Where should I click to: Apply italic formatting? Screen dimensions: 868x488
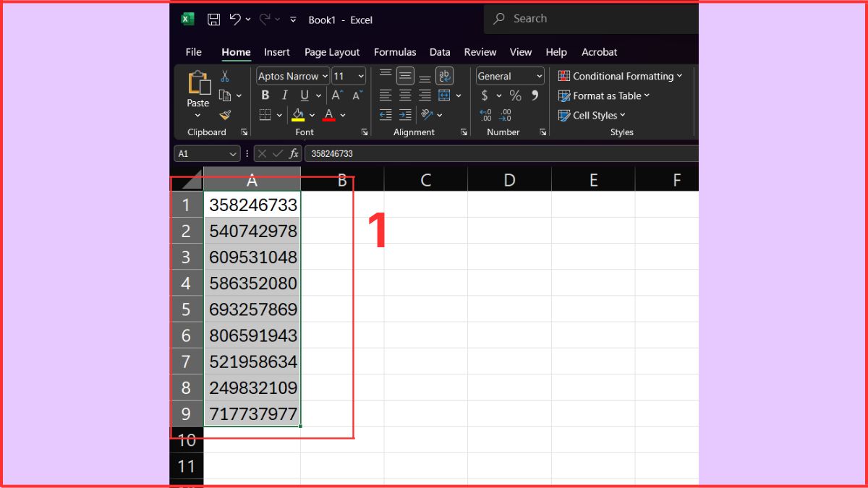(x=285, y=94)
